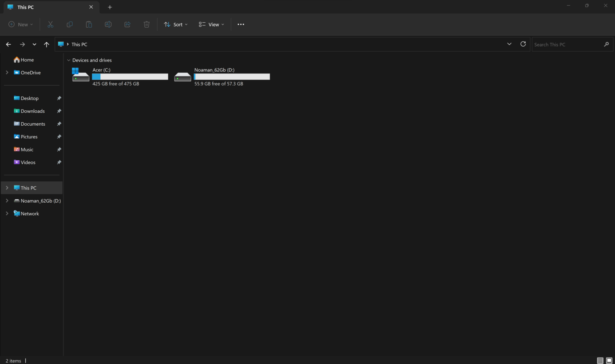Image resolution: width=615 pixels, height=364 pixels.
Task: Click the search magnifier icon
Action: click(x=606, y=45)
